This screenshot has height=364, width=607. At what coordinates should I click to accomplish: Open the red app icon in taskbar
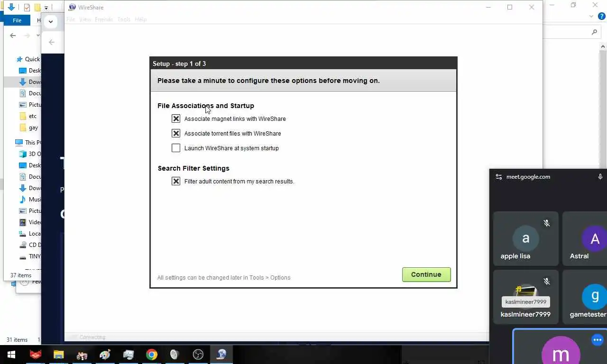pyautogui.click(x=35, y=355)
